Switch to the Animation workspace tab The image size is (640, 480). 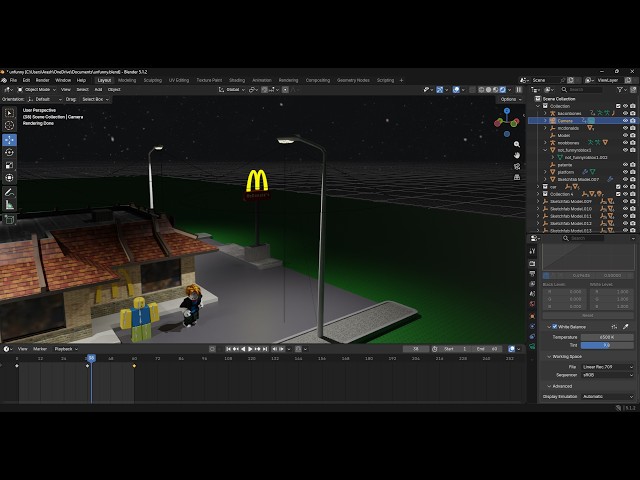click(262, 80)
